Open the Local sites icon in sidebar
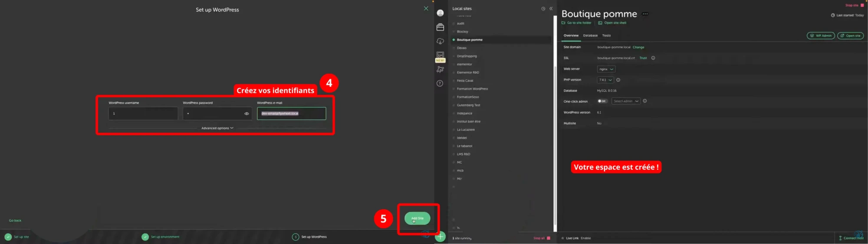The width and height of the screenshot is (868, 244). tap(440, 27)
